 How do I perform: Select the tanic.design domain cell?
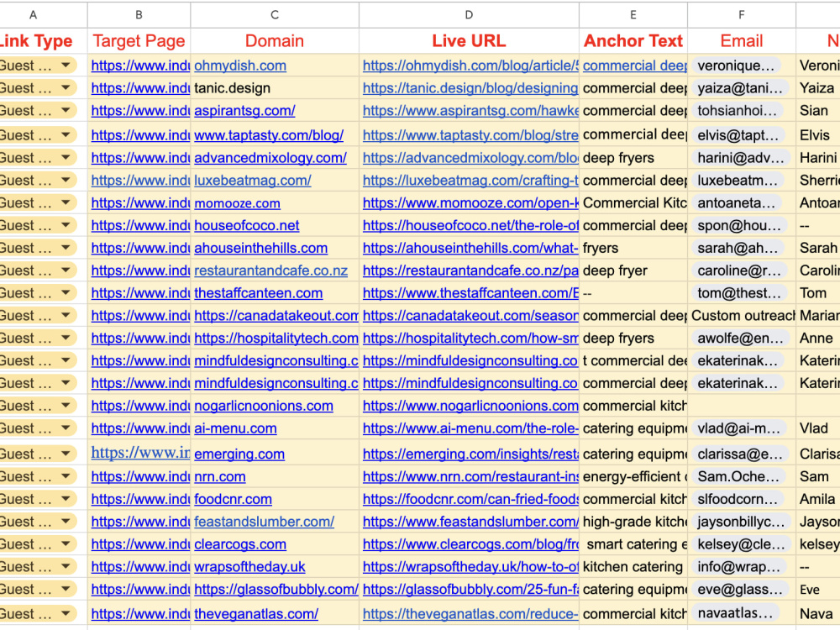[275, 88]
